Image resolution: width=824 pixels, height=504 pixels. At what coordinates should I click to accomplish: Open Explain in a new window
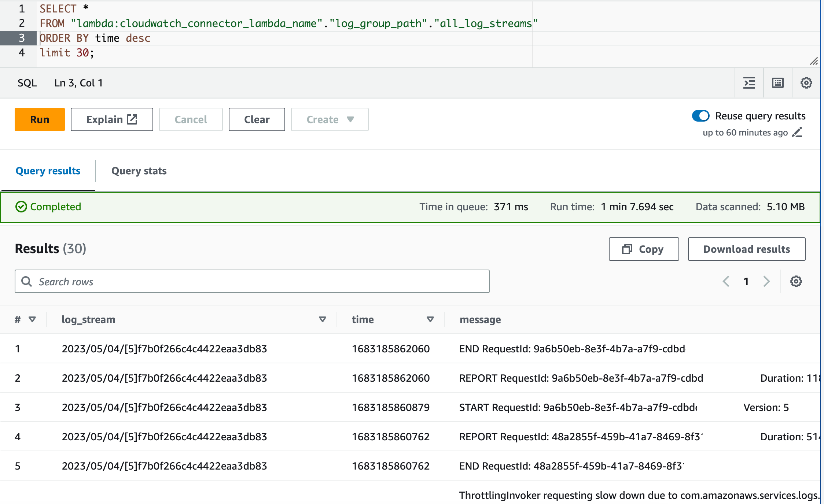pyautogui.click(x=112, y=119)
